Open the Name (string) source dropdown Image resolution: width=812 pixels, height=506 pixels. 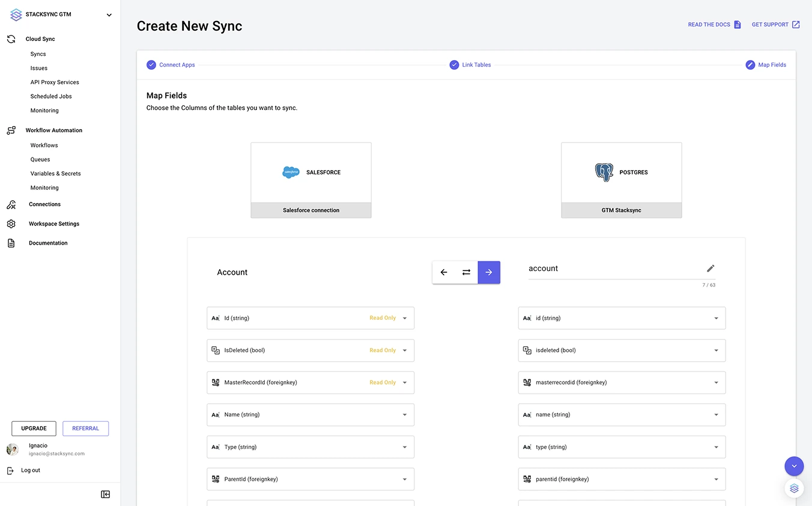click(x=311, y=415)
